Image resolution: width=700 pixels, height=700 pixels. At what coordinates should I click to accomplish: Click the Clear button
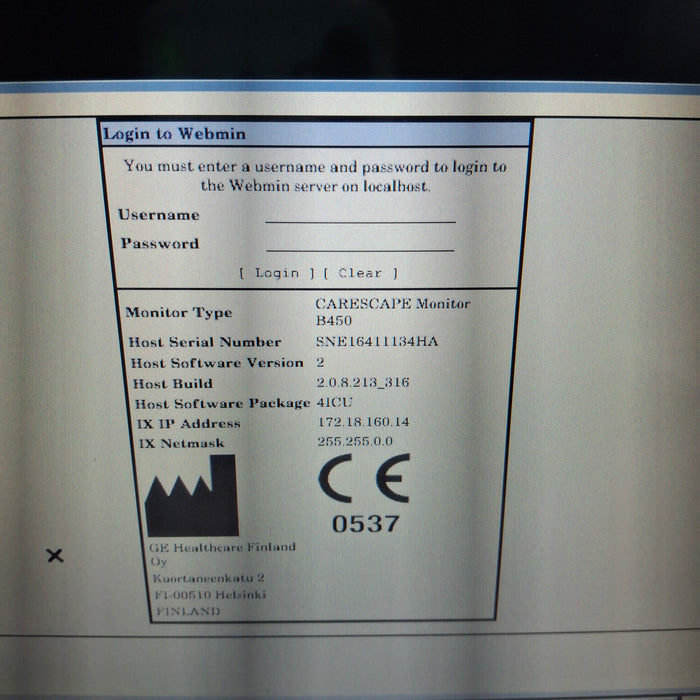[x=360, y=273]
